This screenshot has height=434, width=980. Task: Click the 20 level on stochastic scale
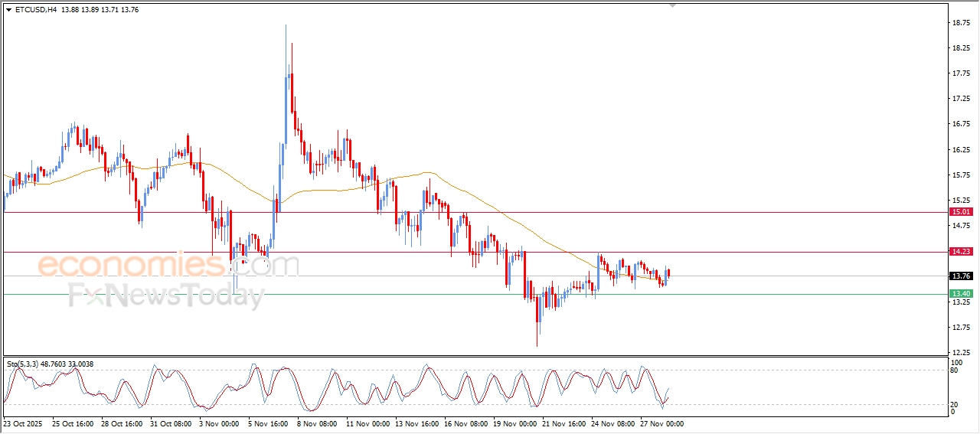[x=954, y=404]
